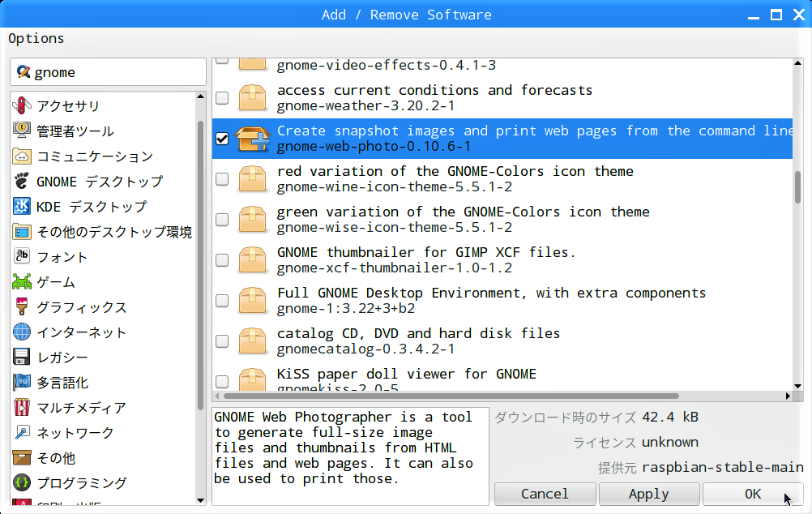Tick the gnome-xcf-thumbnailer checkbox

(222, 259)
